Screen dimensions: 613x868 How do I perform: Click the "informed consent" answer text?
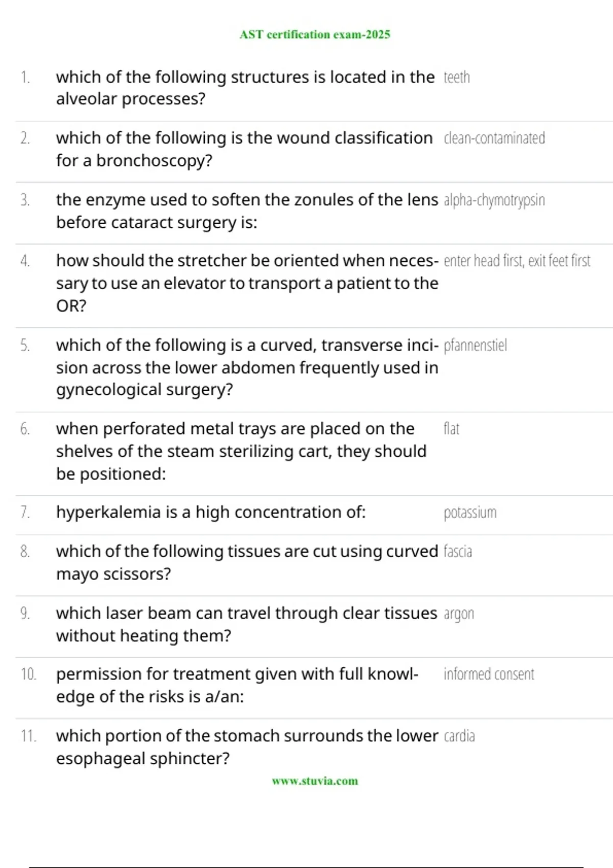(x=488, y=674)
